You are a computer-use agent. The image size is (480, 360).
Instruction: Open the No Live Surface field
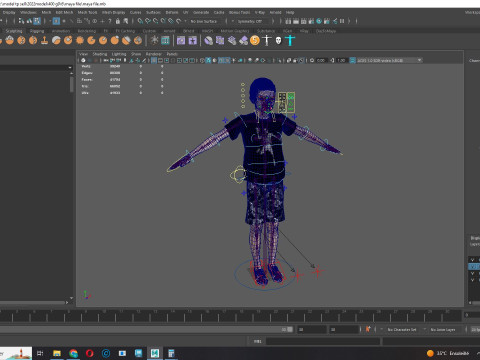tap(204, 21)
